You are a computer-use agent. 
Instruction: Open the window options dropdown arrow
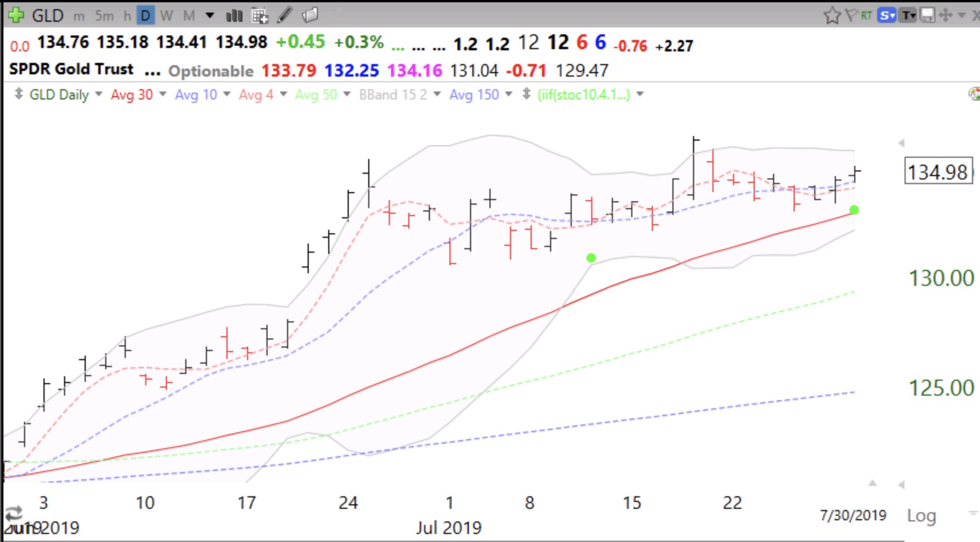[x=961, y=15]
